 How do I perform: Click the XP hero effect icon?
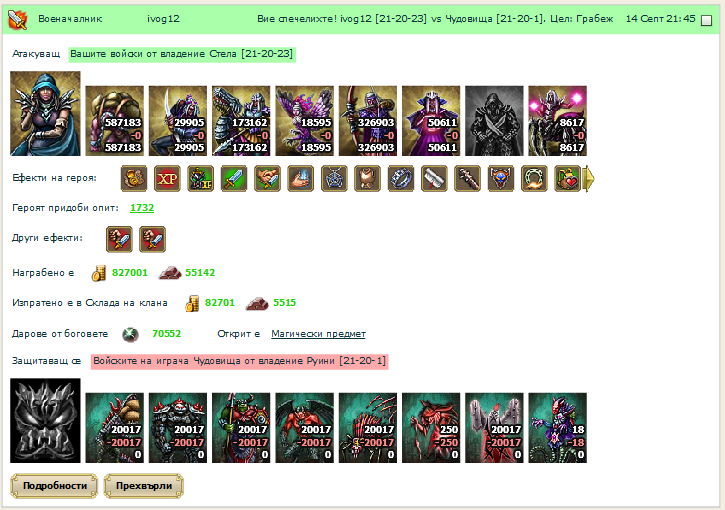point(167,178)
